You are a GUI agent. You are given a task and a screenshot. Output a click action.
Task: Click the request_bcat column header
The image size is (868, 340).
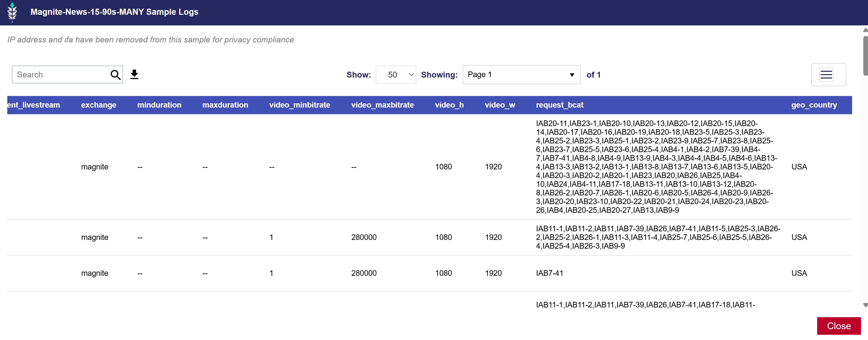pyautogui.click(x=559, y=105)
